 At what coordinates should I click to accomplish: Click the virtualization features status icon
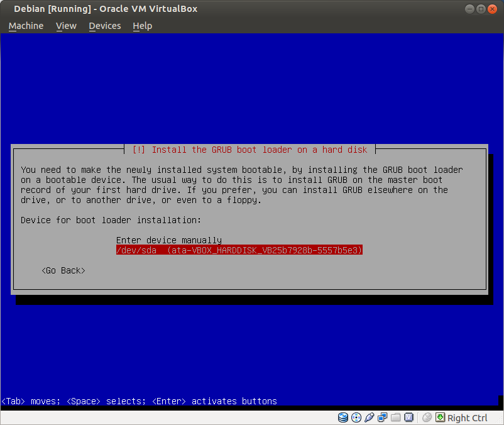coord(409,417)
